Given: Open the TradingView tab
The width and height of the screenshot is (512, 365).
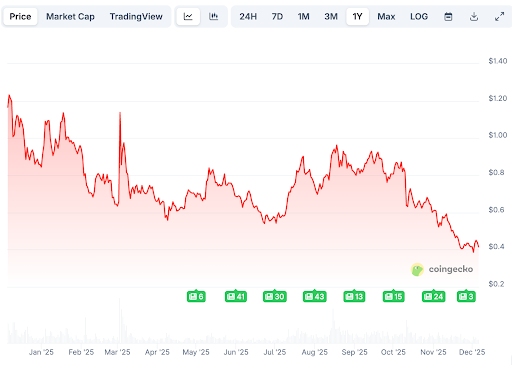Looking at the screenshot, I should click(136, 16).
